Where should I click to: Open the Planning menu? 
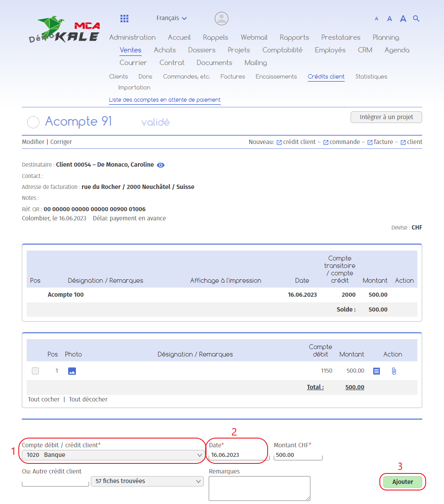(x=386, y=37)
